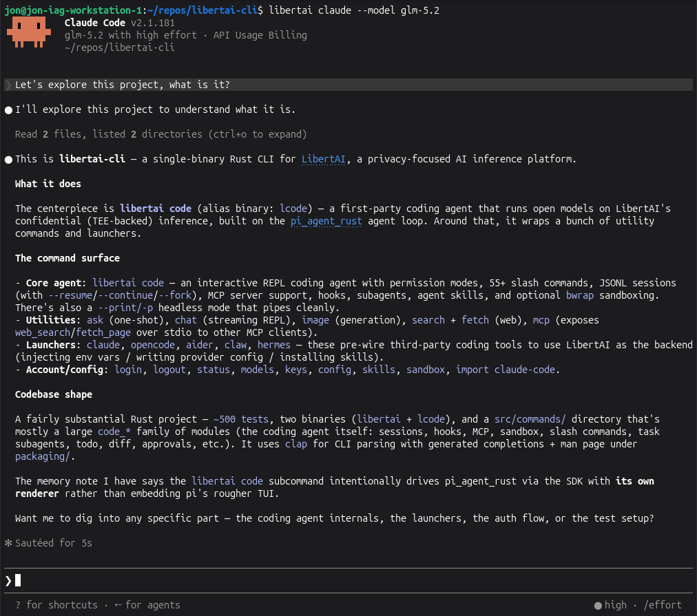Click the 'login' account command
Screen dimensions: 697x616
(x=128, y=370)
